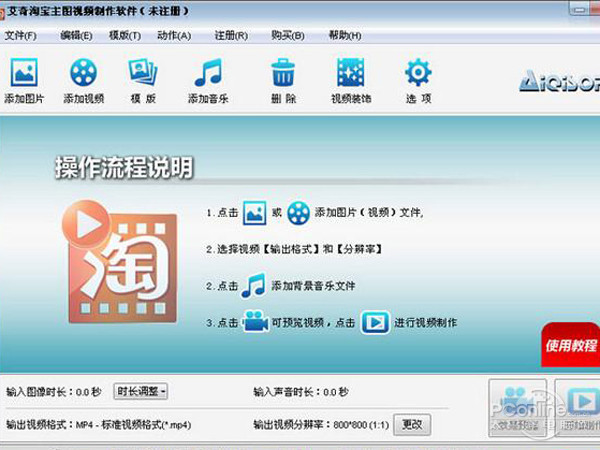Image resolution: width=600 pixels, height=450 pixels.
Task: Click the camera preview icon in step 3
Action: pyautogui.click(x=256, y=322)
